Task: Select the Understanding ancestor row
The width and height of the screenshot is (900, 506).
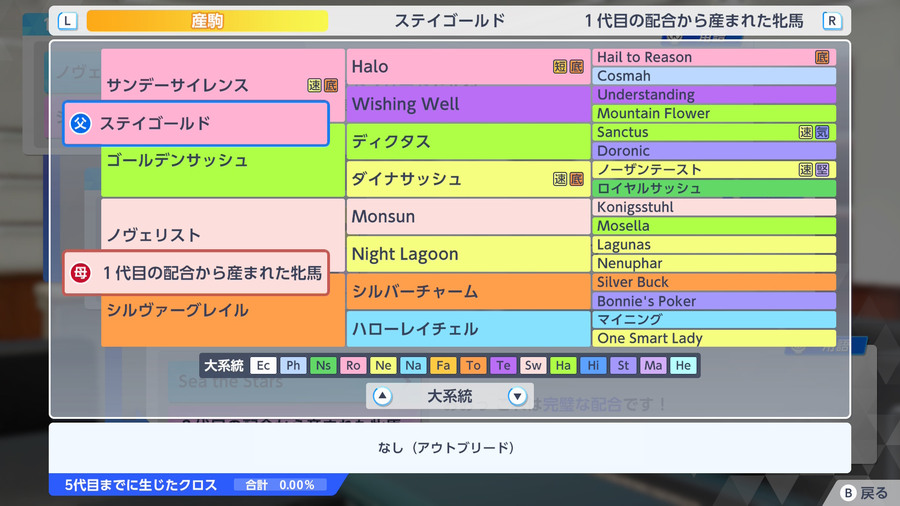Action: tap(714, 95)
